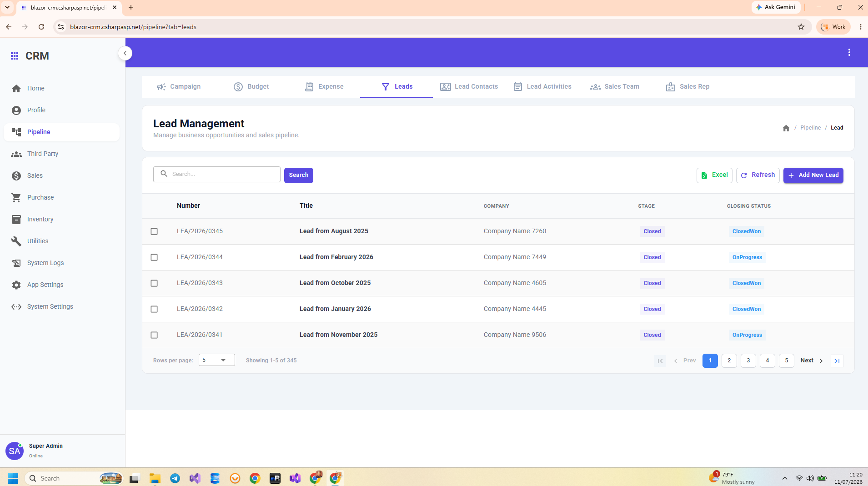This screenshot has height=486, width=868.
Task: Select checkbox for LEA/2026/0341
Action: click(x=154, y=335)
